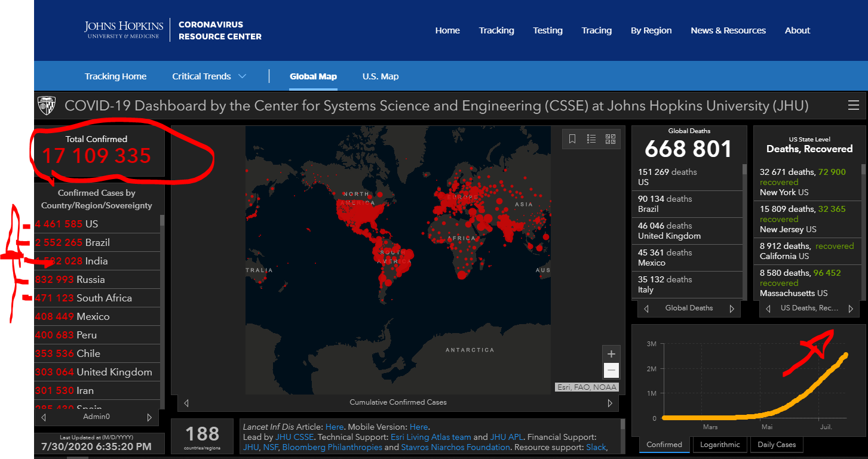The image size is (868, 459).
Task: Open the Tracing nav item
Action: point(597,30)
